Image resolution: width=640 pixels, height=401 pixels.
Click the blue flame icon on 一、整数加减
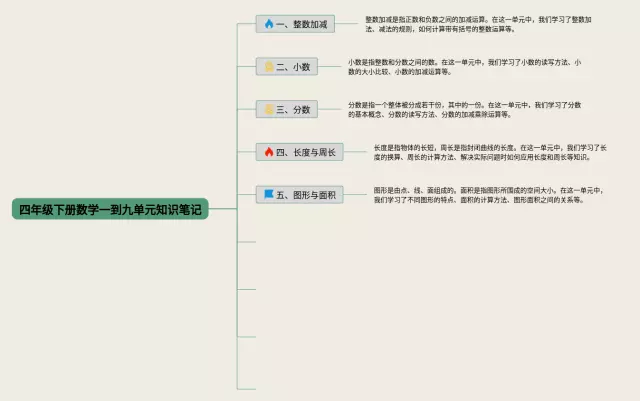tap(268, 24)
